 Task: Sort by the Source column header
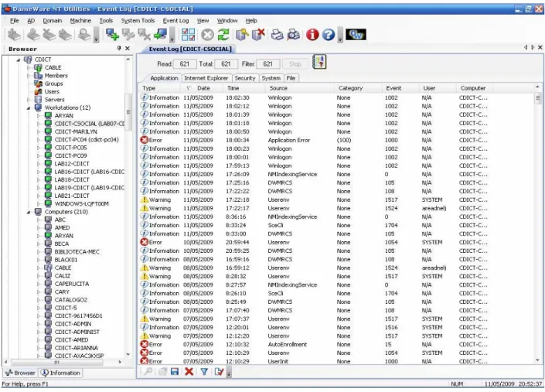[x=300, y=88]
